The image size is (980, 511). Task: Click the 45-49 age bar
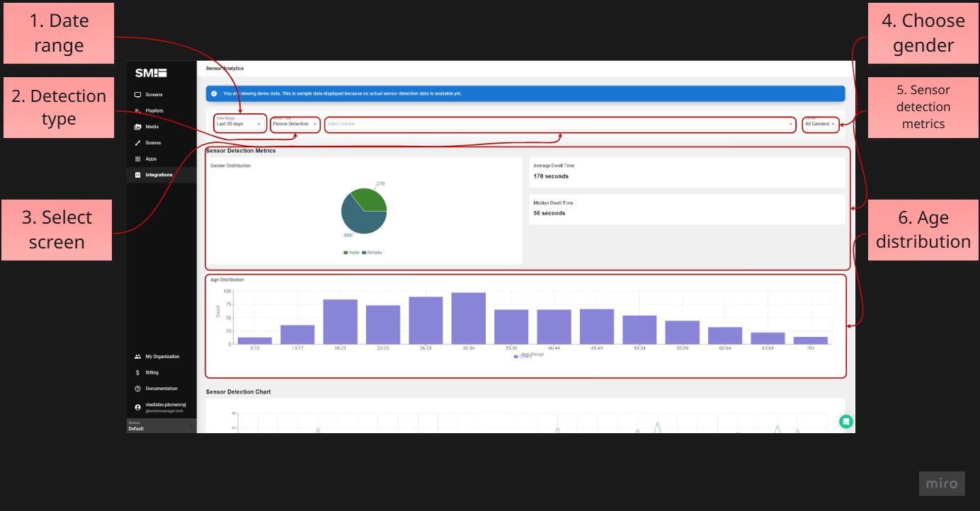(597, 326)
